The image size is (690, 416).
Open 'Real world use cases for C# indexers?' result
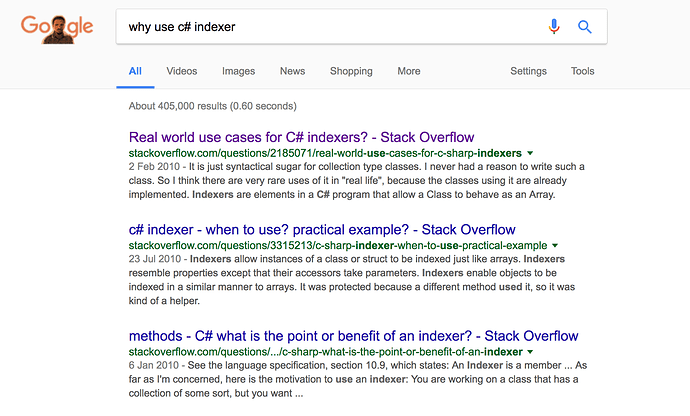pos(301,137)
